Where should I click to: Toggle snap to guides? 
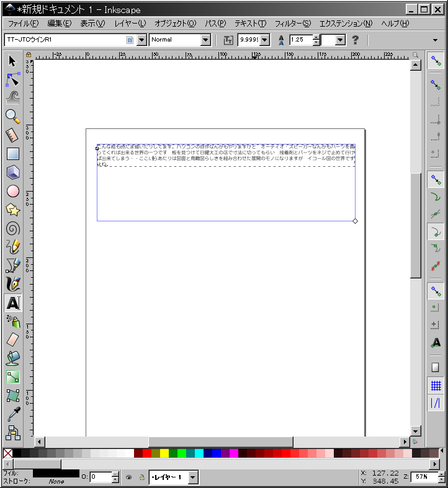(436, 402)
